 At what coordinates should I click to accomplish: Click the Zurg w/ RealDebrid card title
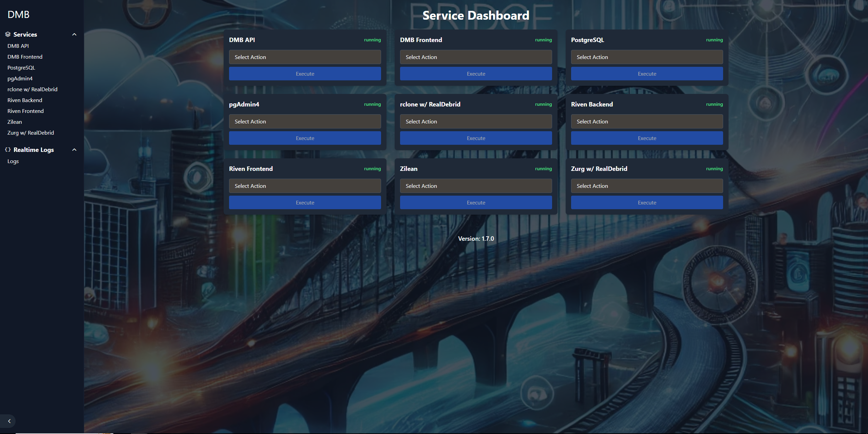[x=599, y=169]
